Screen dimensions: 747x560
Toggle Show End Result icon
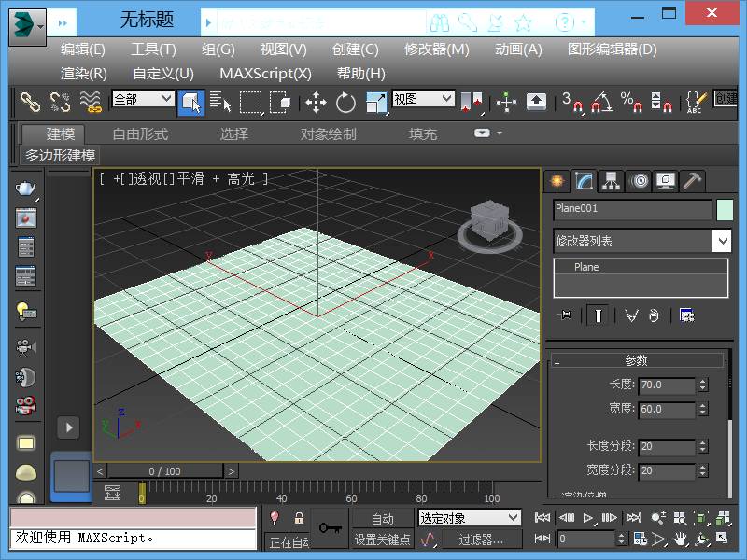tap(599, 315)
